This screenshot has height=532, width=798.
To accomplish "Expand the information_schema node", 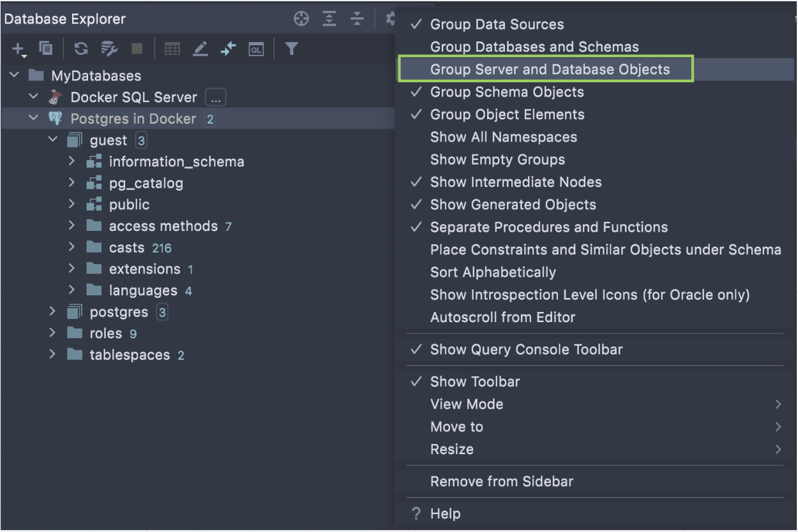I will 72,162.
